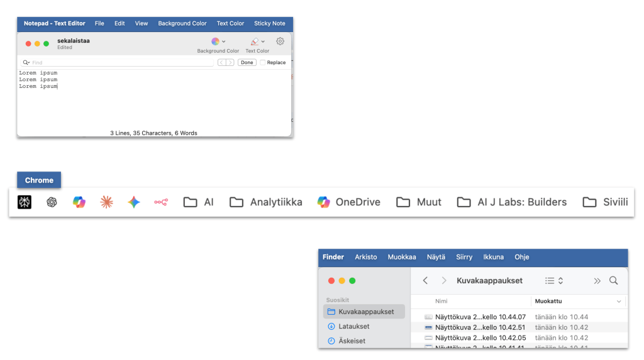Image resolution: width=644 pixels, height=360 pixels.
Task: Click the Find search field
Action: [x=119, y=63]
